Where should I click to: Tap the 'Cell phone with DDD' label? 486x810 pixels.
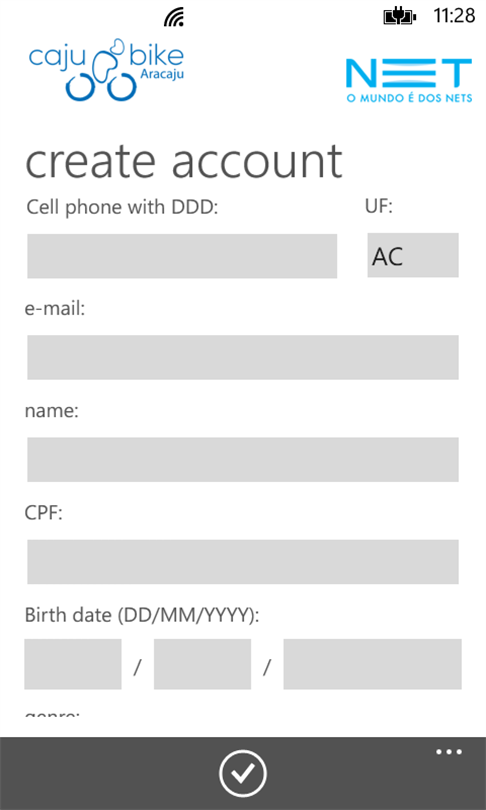click(x=123, y=208)
